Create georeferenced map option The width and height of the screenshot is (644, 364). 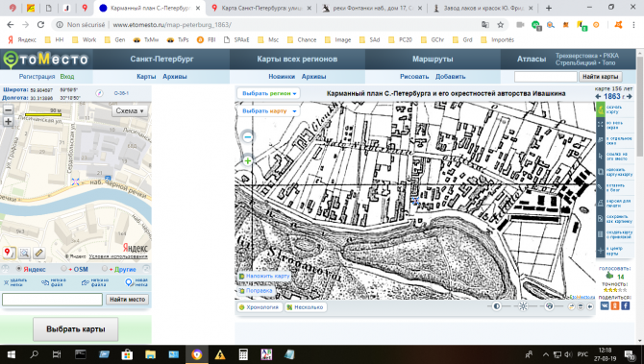614,234
